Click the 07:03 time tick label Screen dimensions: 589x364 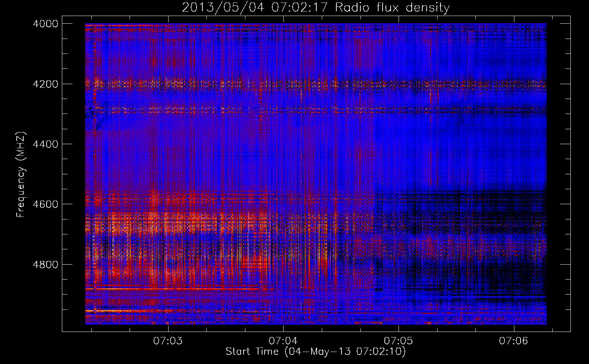pos(168,341)
